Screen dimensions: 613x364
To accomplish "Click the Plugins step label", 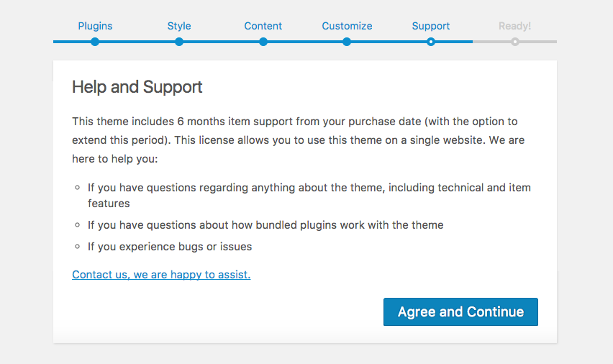I will tap(95, 26).
